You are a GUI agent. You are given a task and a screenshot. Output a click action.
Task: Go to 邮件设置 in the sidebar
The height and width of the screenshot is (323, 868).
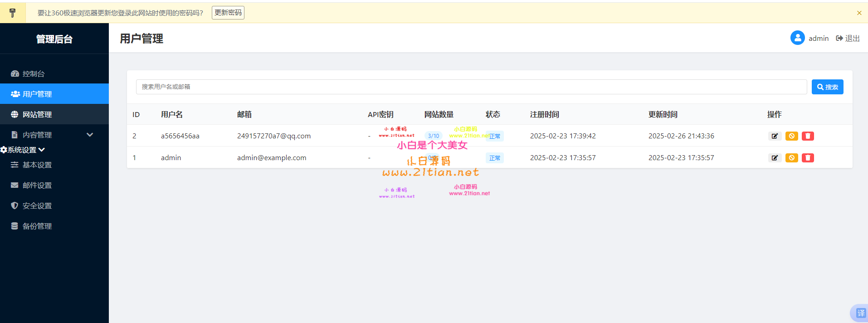tap(37, 185)
